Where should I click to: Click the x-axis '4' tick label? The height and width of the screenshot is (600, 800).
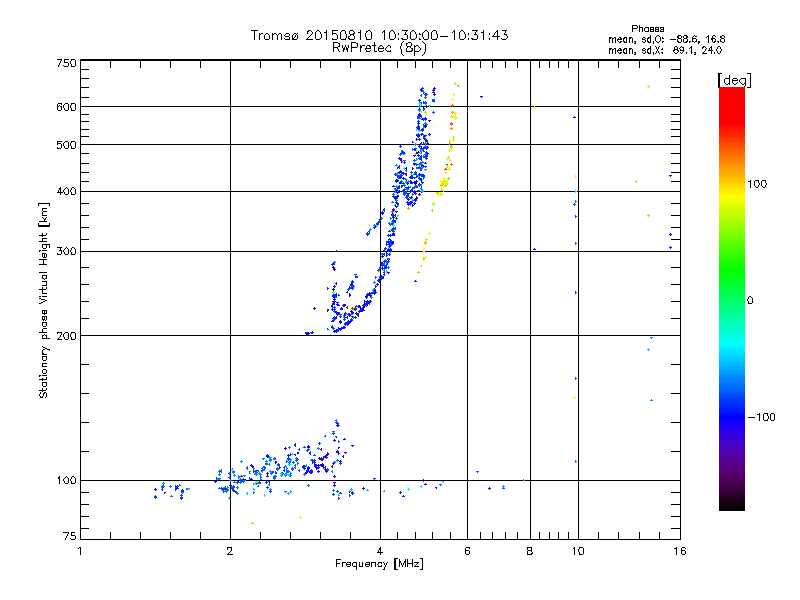(380, 551)
